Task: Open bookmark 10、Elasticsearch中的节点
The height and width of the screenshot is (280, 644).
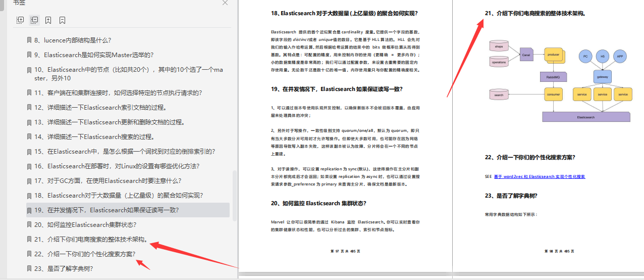Action: tap(128, 74)
